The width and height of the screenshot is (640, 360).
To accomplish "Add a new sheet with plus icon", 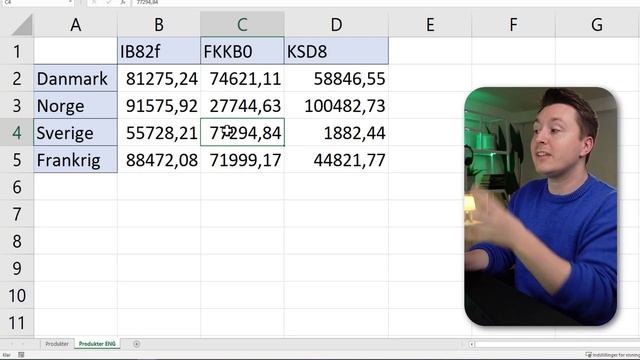I will click(x=136, y=344).
